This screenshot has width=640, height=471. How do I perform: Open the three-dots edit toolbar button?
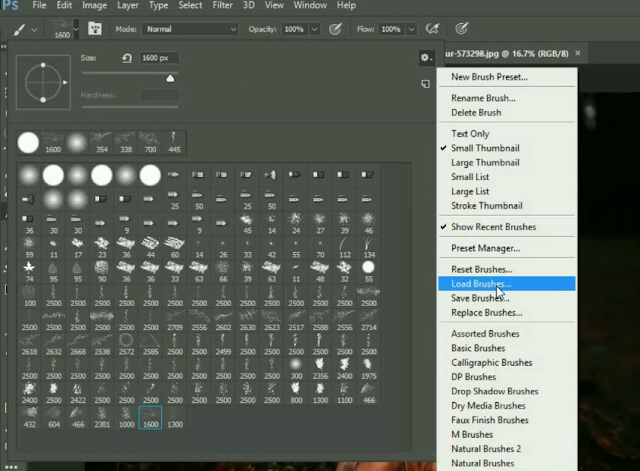coord(11,467)
